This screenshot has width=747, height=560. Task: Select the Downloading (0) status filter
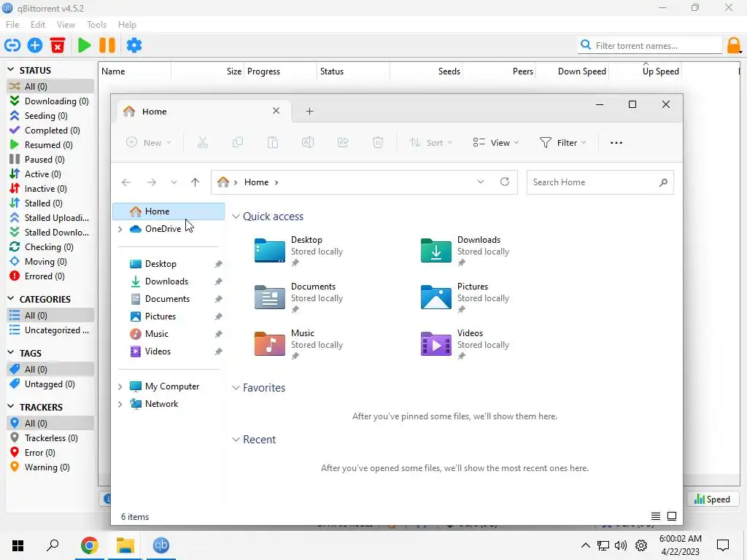[50, 101]
